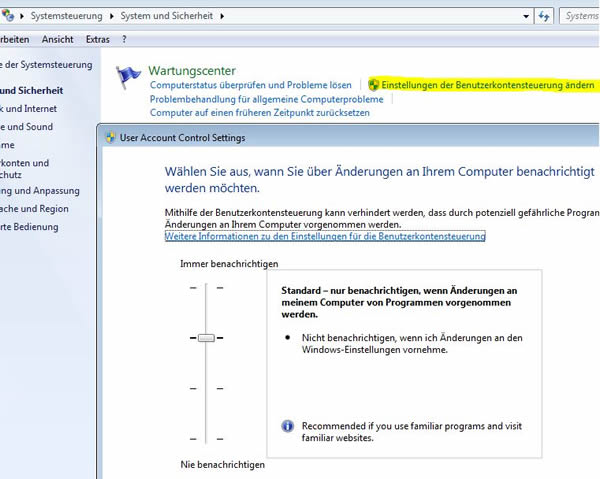Open Problembehandlung für allgemeine Computerprobleme

click(x=266, y=99)
